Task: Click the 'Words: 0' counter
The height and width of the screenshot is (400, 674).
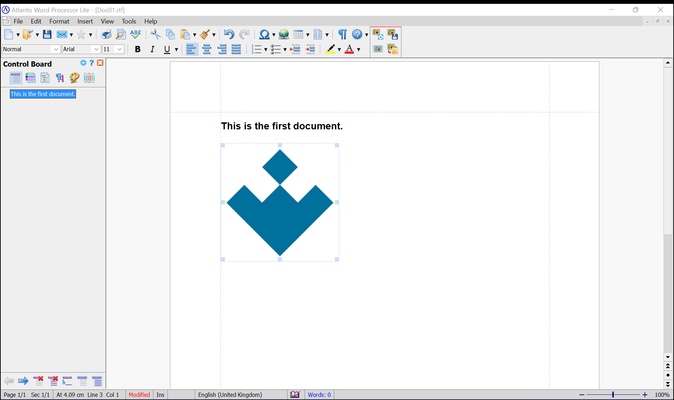Action: coord(319,394)
